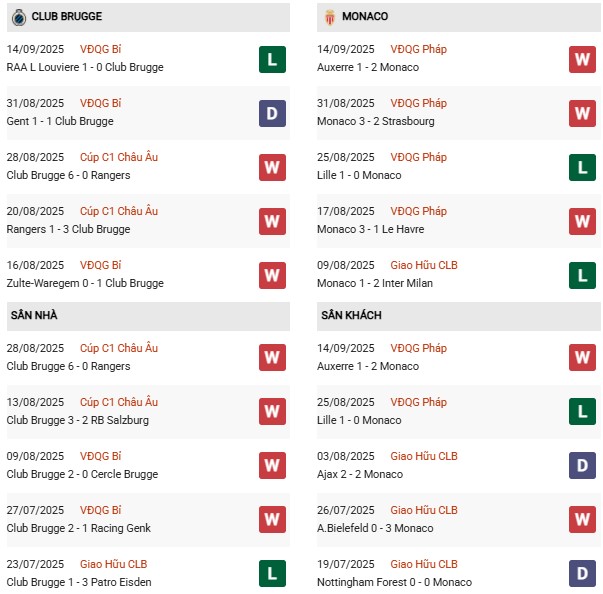This screenshot has height=594, width=603.
Task: Click the L badge for Monaco 1-2 Inter Milan
Action: tap(582, 275)
